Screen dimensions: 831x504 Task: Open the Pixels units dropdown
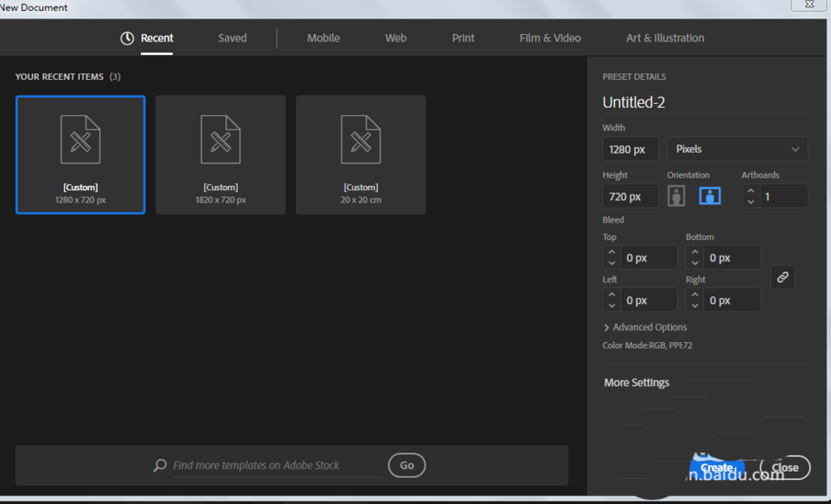pos(737,149)
